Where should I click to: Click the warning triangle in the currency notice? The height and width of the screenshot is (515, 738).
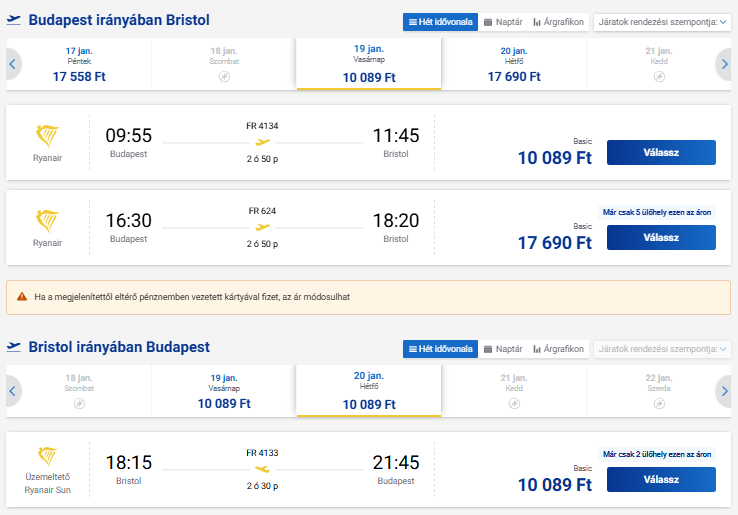point(22,297)
